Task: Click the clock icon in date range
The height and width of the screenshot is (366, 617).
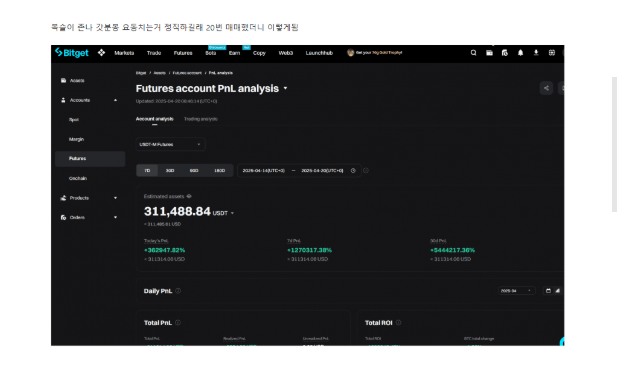Action: pyautogui.click(x=353, y=170)
